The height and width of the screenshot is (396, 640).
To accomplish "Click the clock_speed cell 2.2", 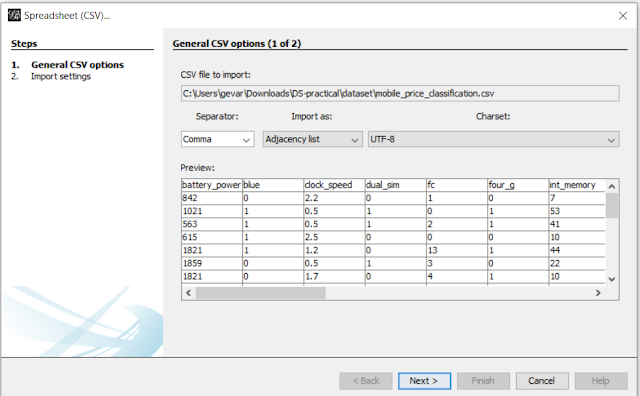I will (334, 198).
